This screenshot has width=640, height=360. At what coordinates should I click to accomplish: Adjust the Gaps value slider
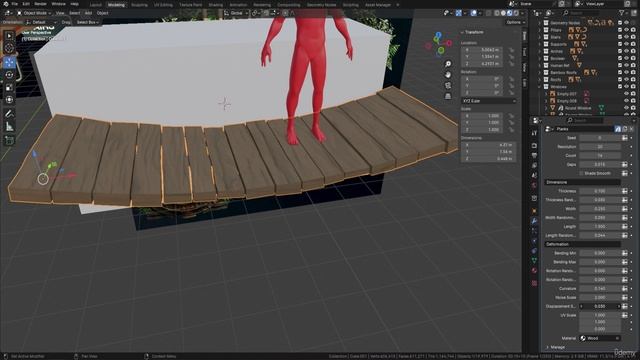pyautogui.click(x=600, y=164)
